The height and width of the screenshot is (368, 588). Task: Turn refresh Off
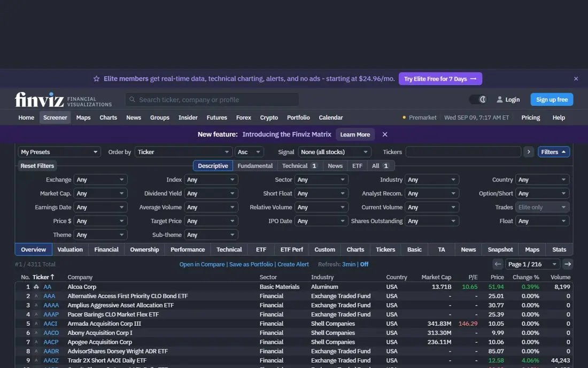(364, 264)
